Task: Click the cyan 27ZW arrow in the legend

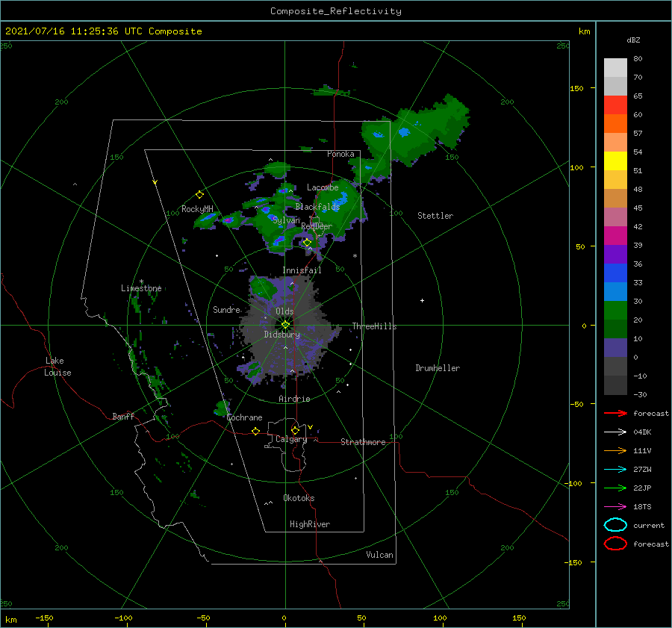Action: tap(615, 470)
